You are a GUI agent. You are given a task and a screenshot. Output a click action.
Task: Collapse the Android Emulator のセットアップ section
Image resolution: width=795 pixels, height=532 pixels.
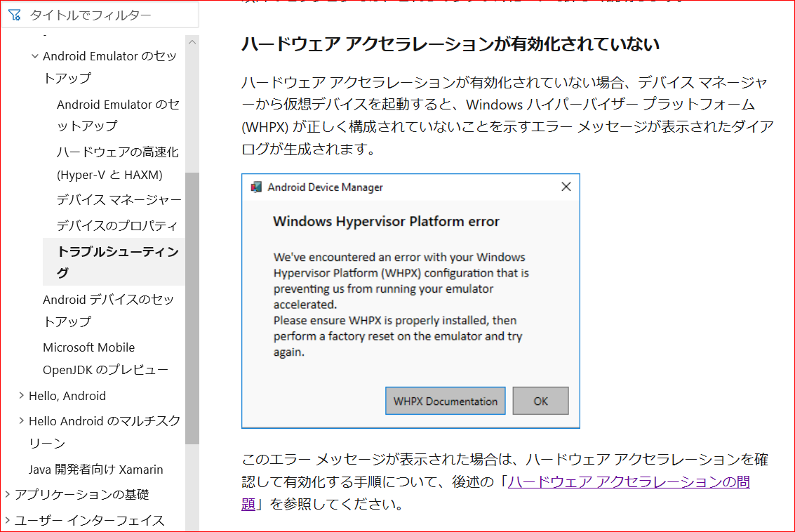[x=35, y=56]
